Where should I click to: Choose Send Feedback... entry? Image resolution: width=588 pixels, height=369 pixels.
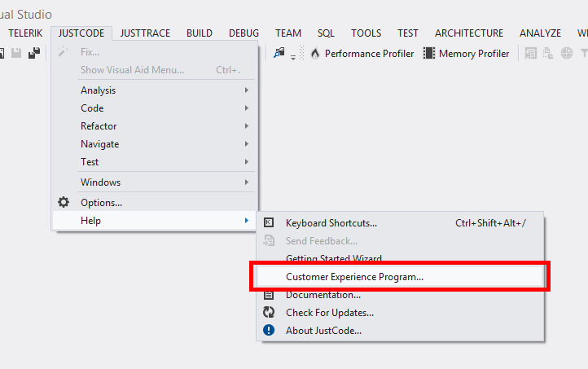click(400, 241)
